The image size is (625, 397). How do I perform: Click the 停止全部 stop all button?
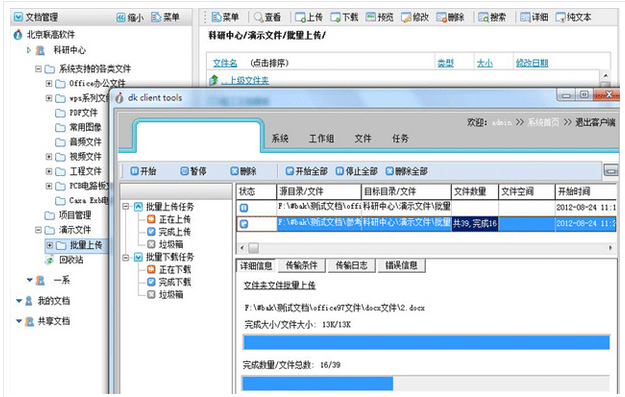pos(356,171)
